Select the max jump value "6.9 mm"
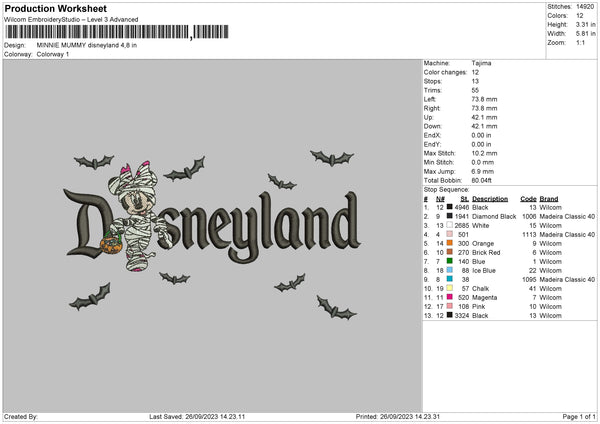Image resolution: width=600 pixels, height=424 pixels. coord(483,171)
